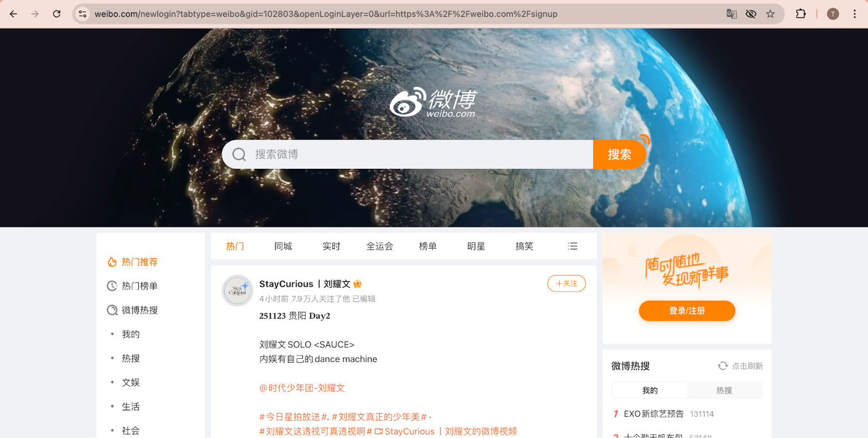Image resolution: width=868 pixels, height=438 pixels.
Task: Open the browser profile avatar T
Action: click(x=833, y=14)
